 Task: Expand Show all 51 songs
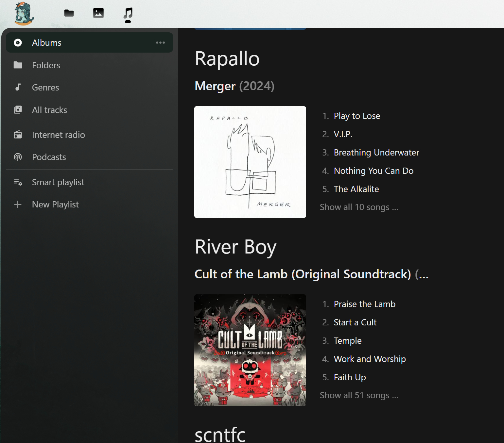tap(359, 395)
